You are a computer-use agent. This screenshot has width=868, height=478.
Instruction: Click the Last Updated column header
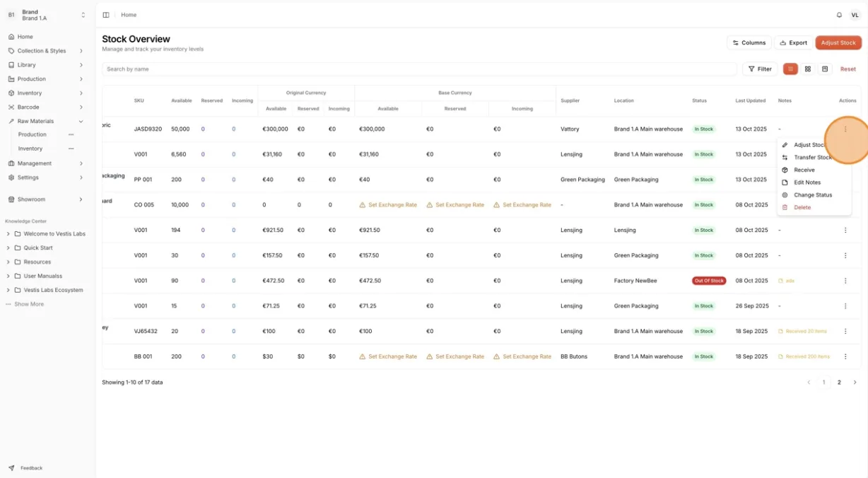pyautogui.click(x=750, y=101)
